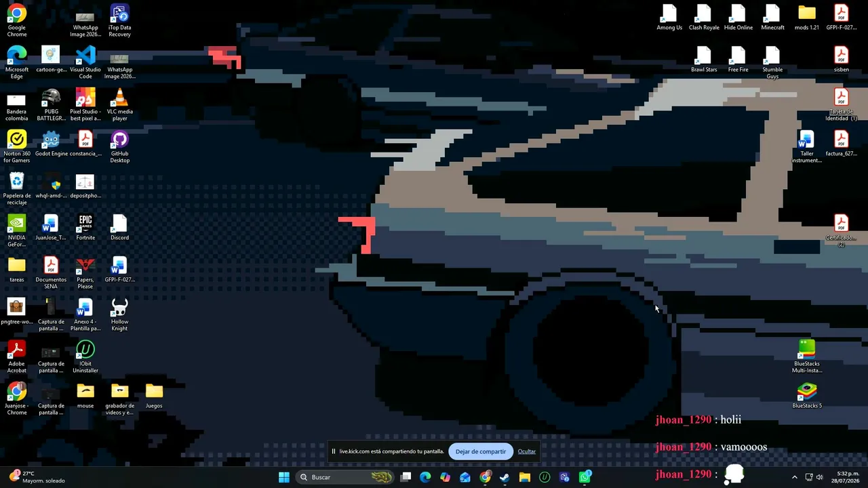Viewport: 868px width, 488px height.
Task: Launch iTop Data Recovery
Action: (x=119, y=21)
